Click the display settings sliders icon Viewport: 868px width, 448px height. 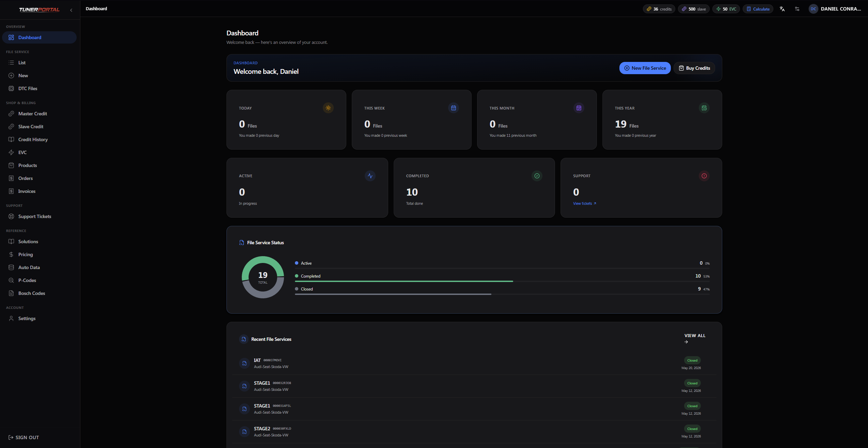pyautogui.click(x=797, y=9)
